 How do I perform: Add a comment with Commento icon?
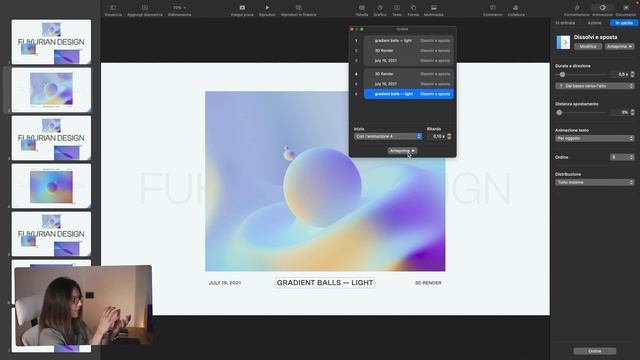[x=493, y=8]
